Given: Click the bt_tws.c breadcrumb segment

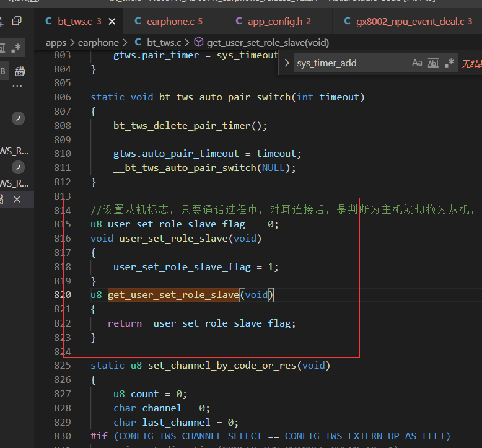Looking at the screenshot, I should (164, 42).
